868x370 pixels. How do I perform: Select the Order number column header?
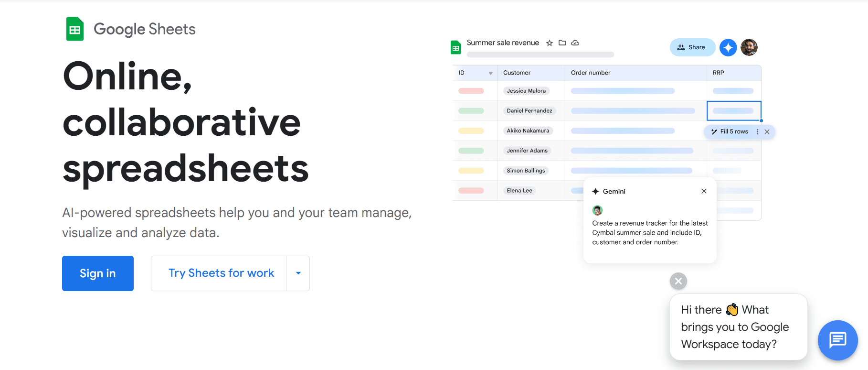[636, 73]
